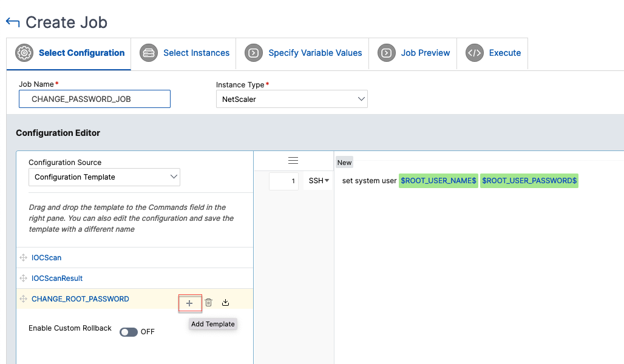Click the Job Preview step icon

click(387, 53)
